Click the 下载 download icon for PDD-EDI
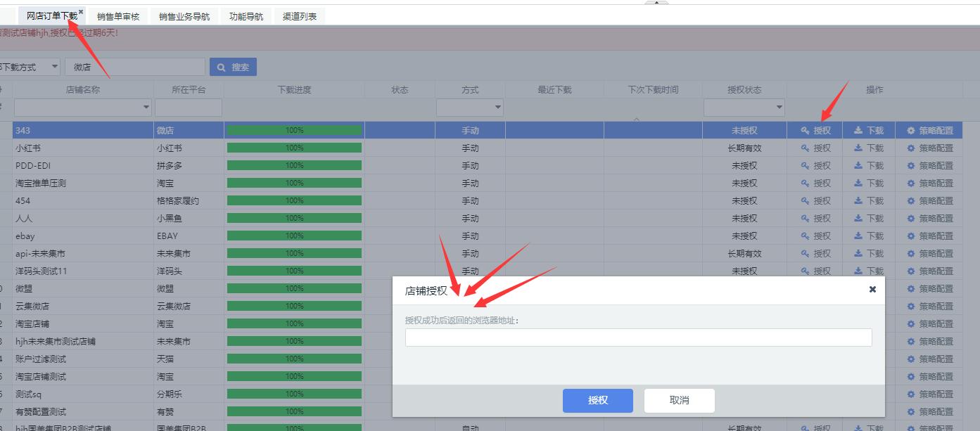The width and height of the screenshot is (980, 431). coord(860,165)
